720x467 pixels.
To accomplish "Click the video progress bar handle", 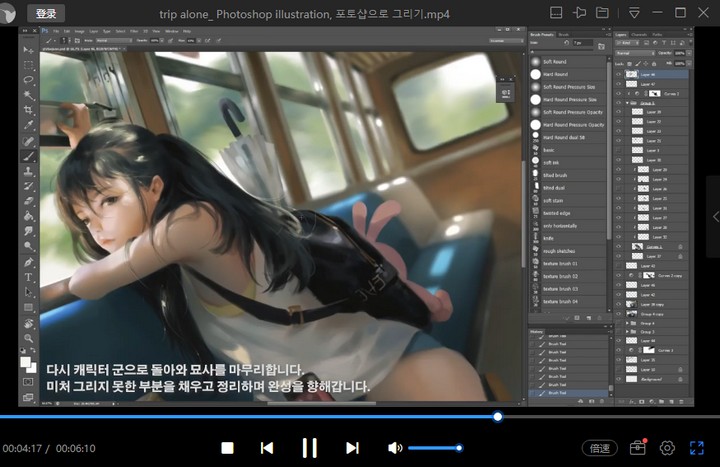I will [498, 416].
